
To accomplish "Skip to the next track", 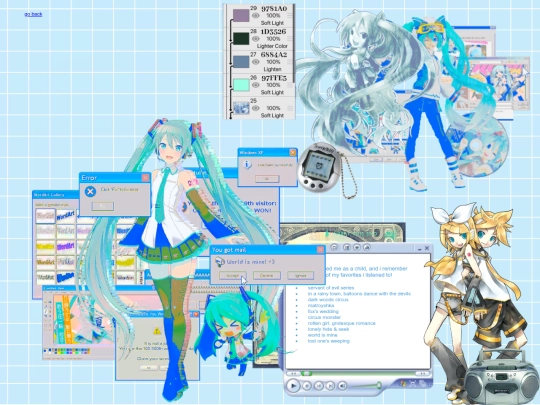I will (x=330, y=386).
